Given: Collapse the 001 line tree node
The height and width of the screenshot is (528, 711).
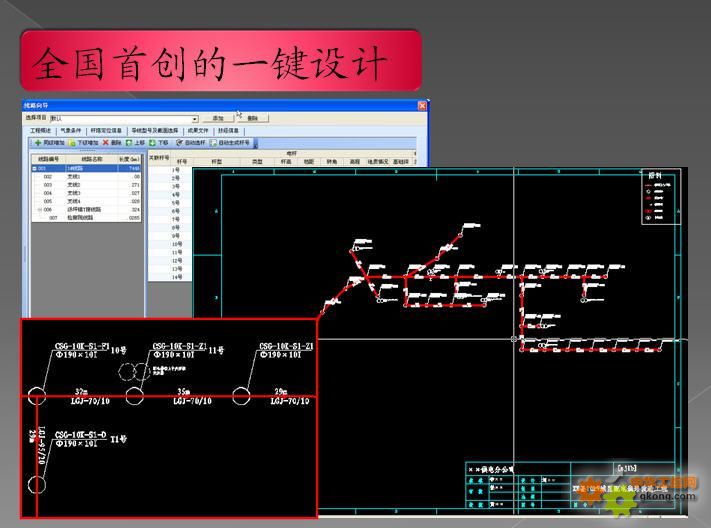Looking at the screenshot, I should point(35,168).
